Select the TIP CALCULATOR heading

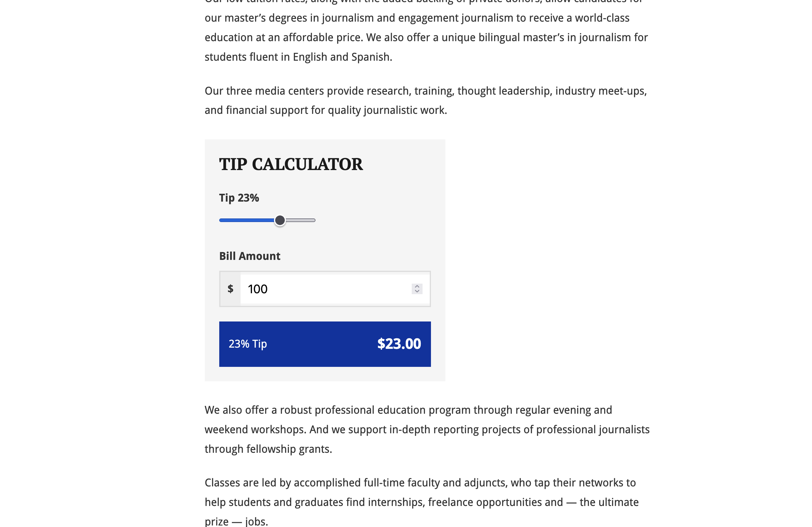tap(291, 164)
